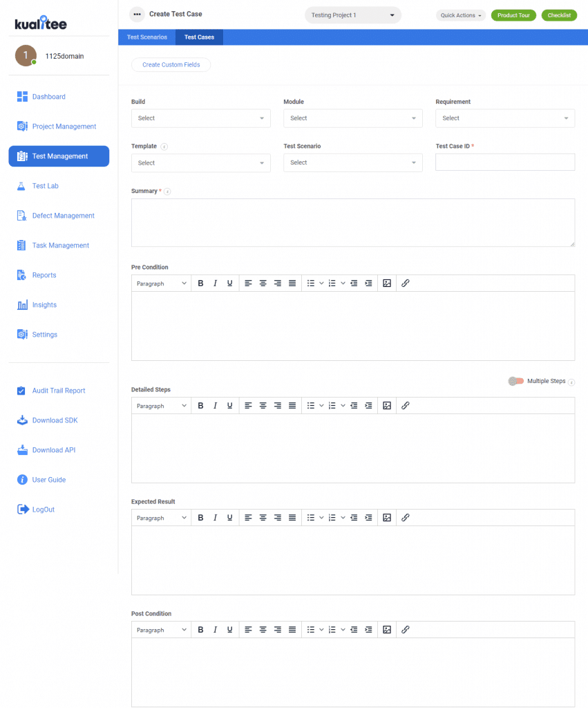Open the Module select dropdown
The height and width of the screenshot is (708, 588).
coord(353,118)
